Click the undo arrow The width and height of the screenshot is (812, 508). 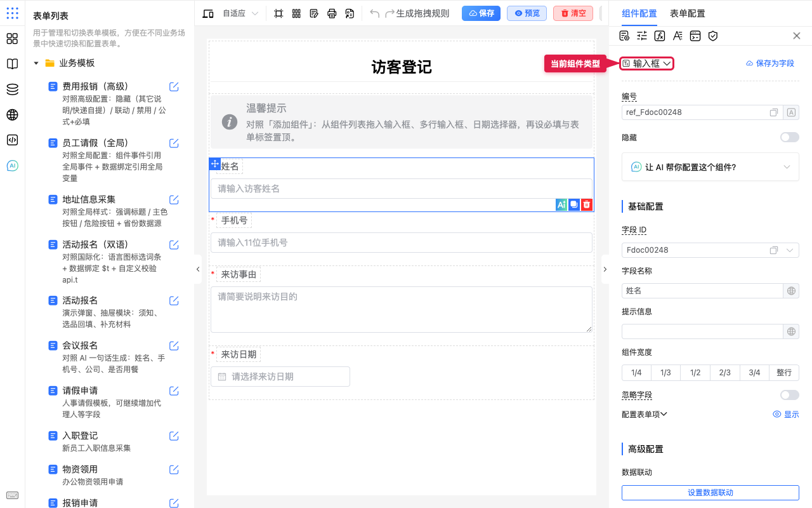click(x=375, y=13)
